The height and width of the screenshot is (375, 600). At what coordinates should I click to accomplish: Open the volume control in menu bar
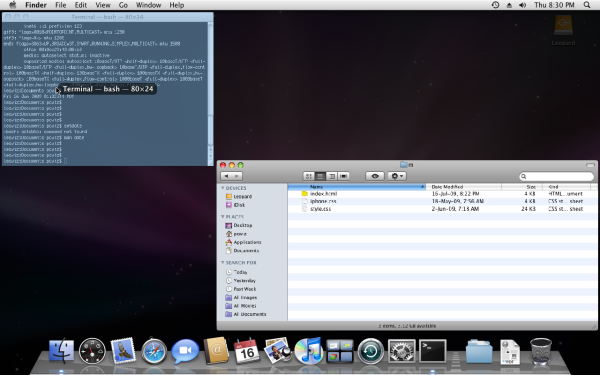[x=522, y=5]
